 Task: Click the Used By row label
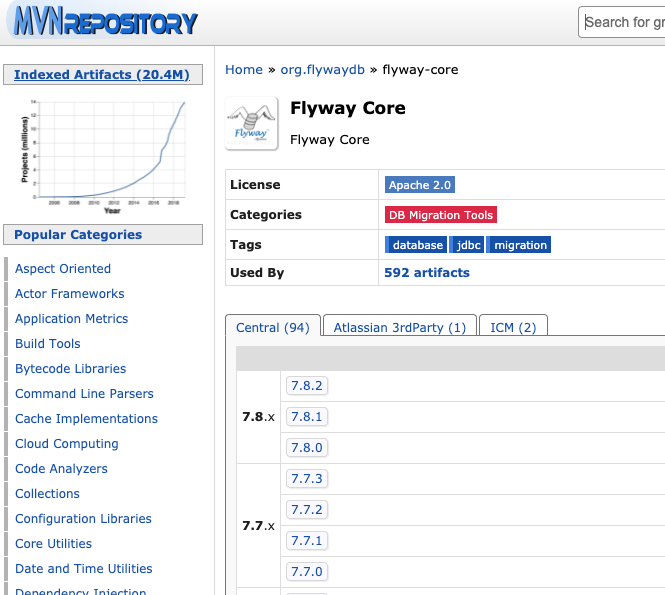pyautogui.click(x=257, y=273)
